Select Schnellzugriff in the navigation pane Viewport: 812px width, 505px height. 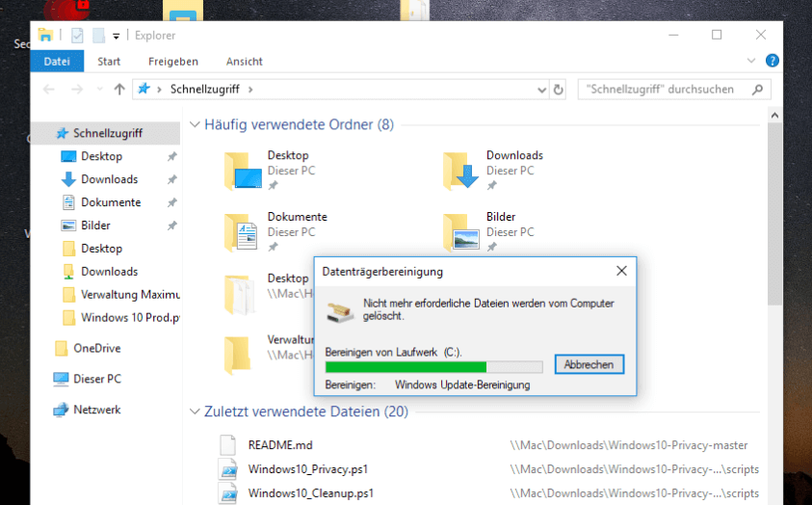(106, 133)
